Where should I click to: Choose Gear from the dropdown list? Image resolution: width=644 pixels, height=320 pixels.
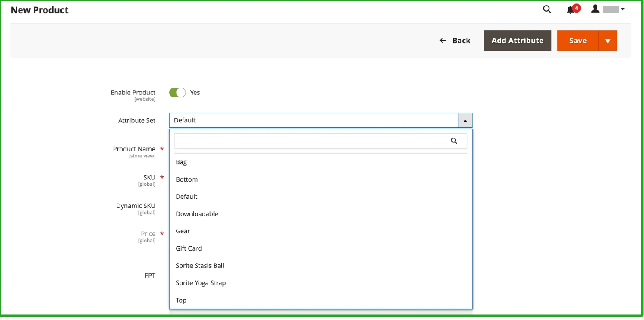(x=183, y=231)
